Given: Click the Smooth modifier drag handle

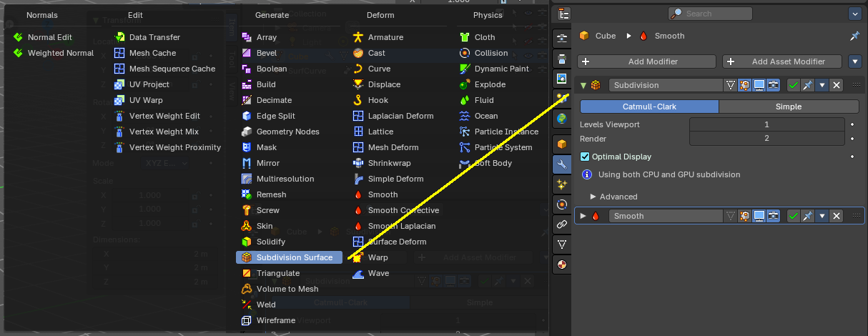Looking at the screenshot, I should 855,216.
